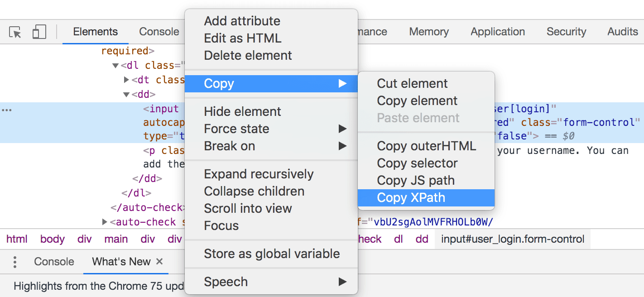Image resolution: width=644 pixels, height=297 pixels.
Task: Select Copy outerHTML
Action: pos(427,146)
